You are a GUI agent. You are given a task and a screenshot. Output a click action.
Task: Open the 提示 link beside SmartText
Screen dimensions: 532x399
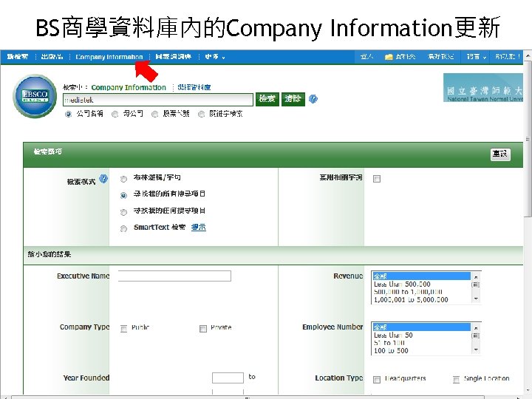pyautogui.click(x=199, y=228)
